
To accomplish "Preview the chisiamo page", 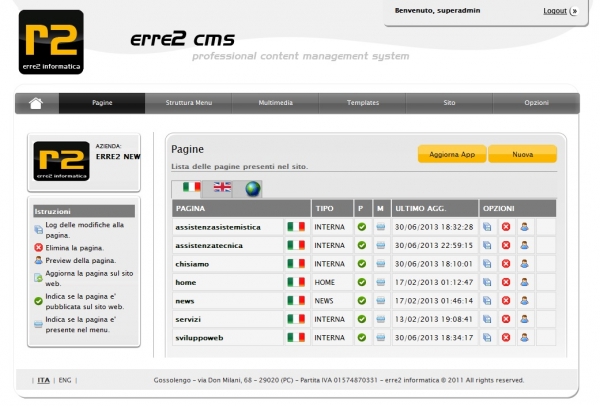I will [x=525, y=264].
